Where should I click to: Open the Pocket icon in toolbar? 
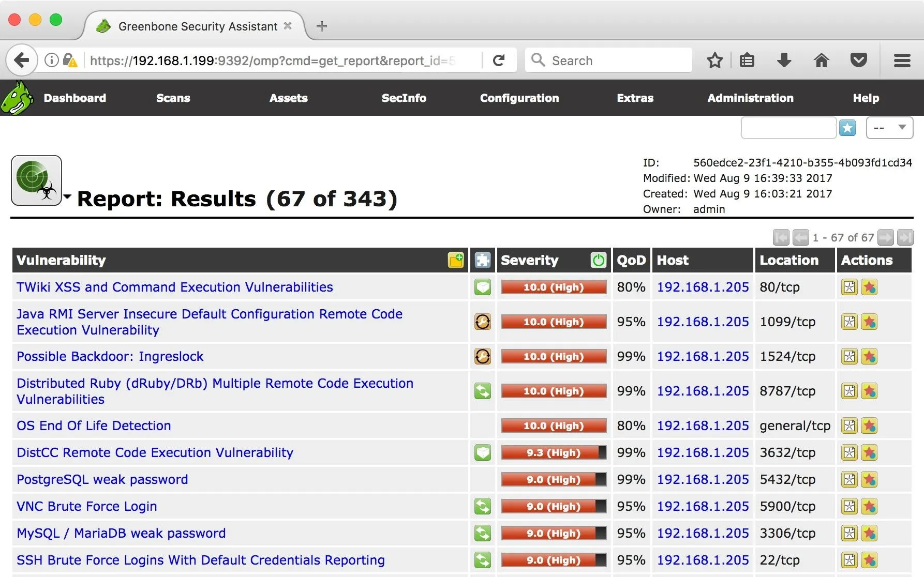tap(859, 60)
